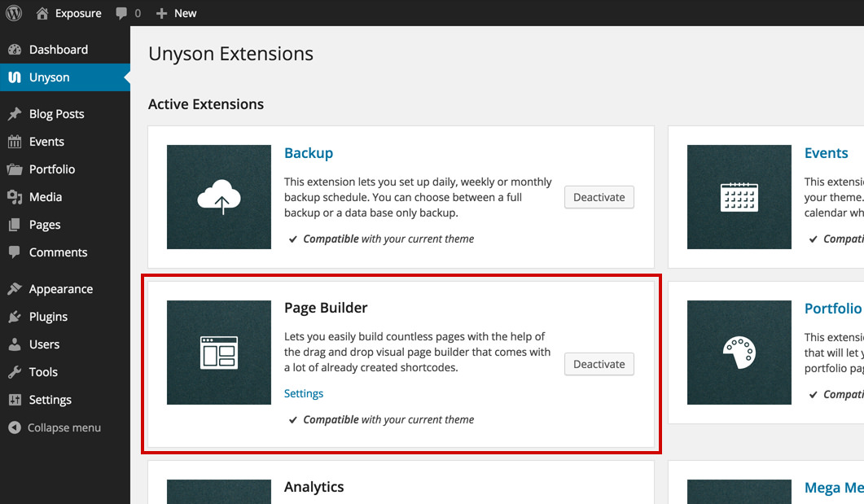Click the Analytics extension title

[314, 487]
